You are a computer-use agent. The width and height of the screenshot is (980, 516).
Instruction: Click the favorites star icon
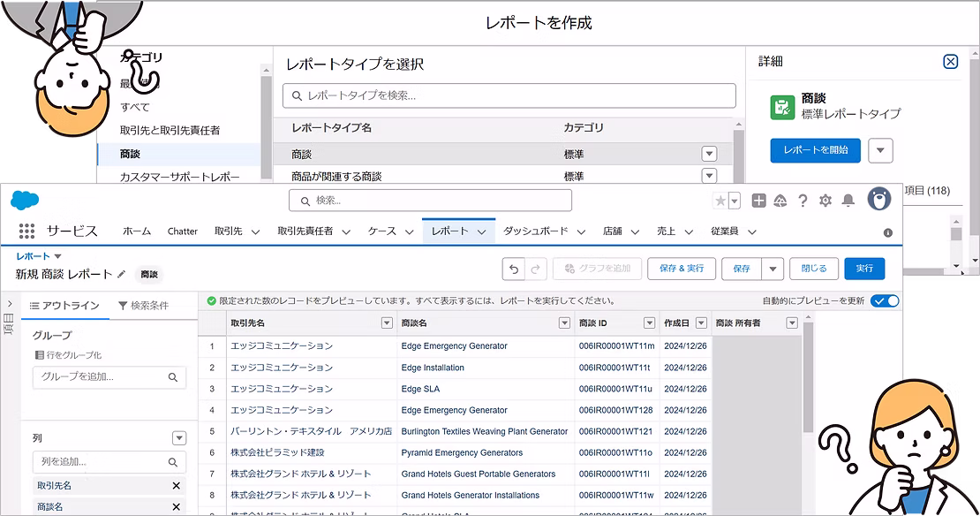tap(720, 201)
